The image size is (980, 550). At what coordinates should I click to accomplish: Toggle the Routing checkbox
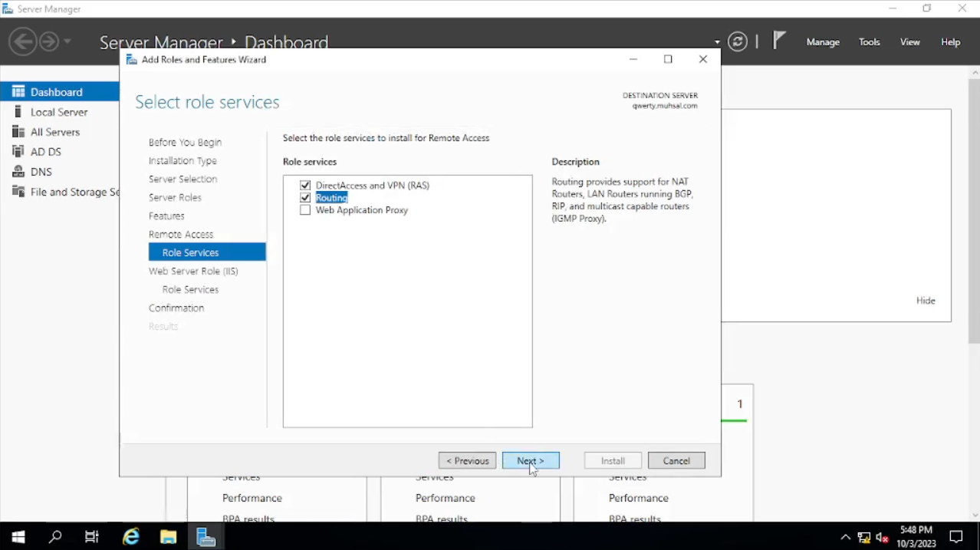tap(305, 198)
